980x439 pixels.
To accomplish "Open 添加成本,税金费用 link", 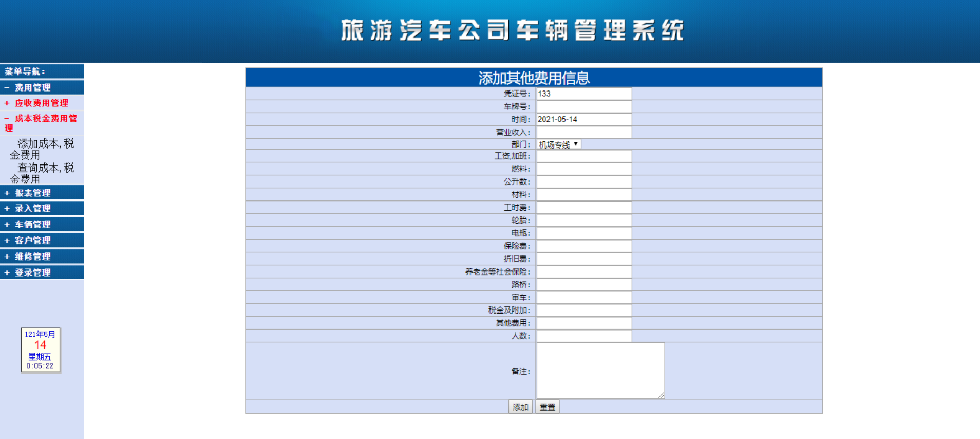I will [x=42, y=149].
